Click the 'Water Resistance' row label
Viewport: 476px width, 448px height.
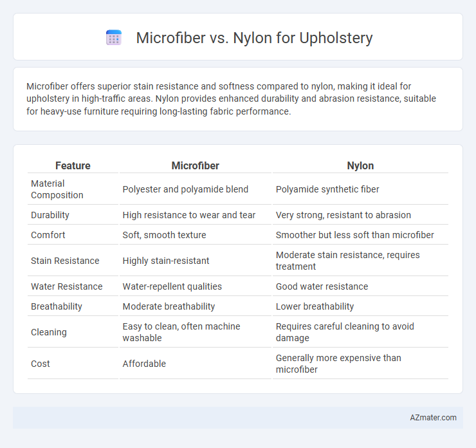[x=67, y=286]
